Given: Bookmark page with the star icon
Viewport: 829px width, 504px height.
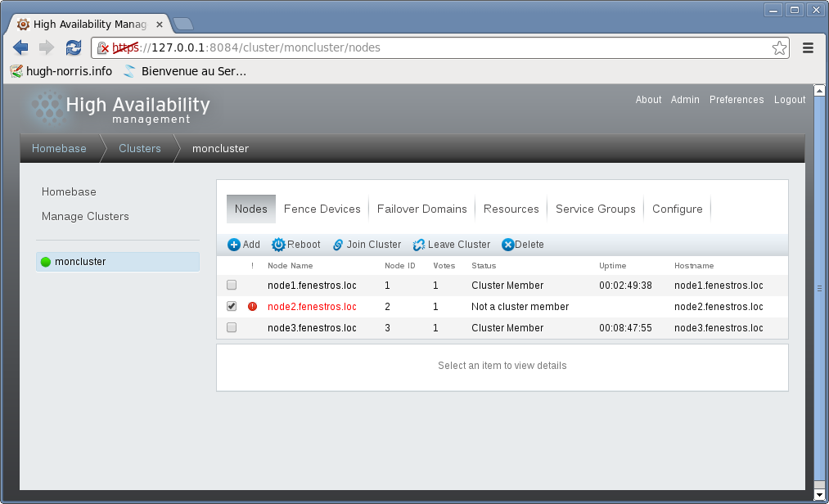Looking at the screenshot, I should pos(779,48).
